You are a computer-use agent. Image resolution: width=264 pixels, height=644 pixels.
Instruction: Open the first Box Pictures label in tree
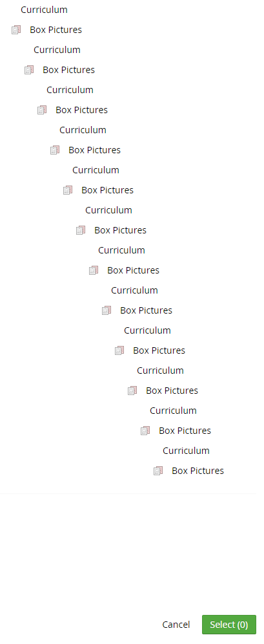click(x=56, y=30)
